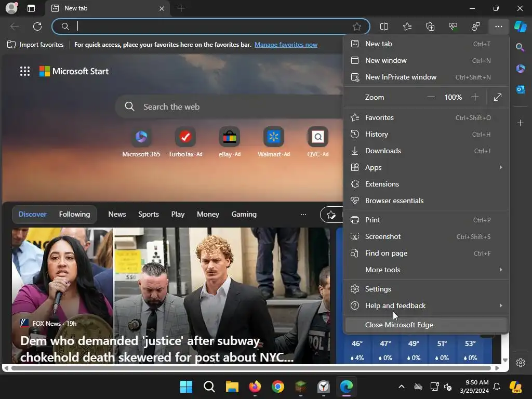Open the Gaming feed tab
The height and width of the screenshot is (399, 532).
click(244, 214)
